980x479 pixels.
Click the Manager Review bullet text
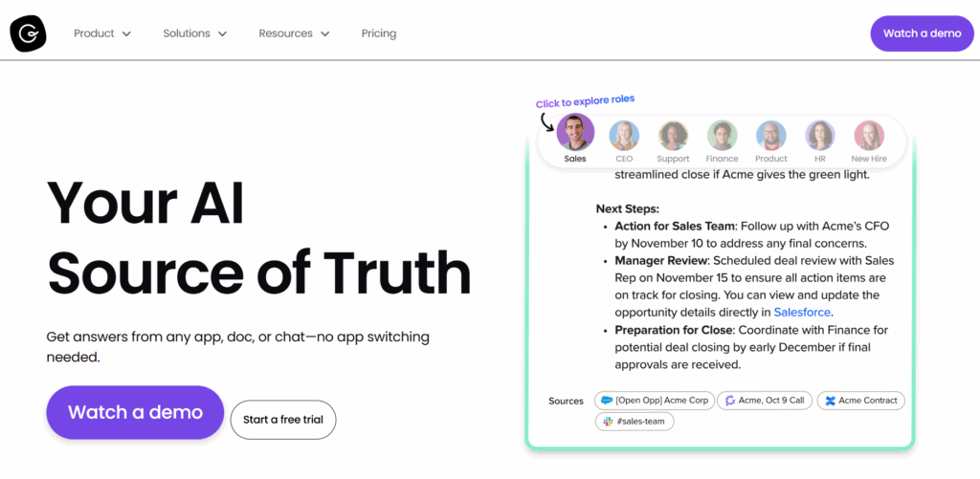click(755, 286)
